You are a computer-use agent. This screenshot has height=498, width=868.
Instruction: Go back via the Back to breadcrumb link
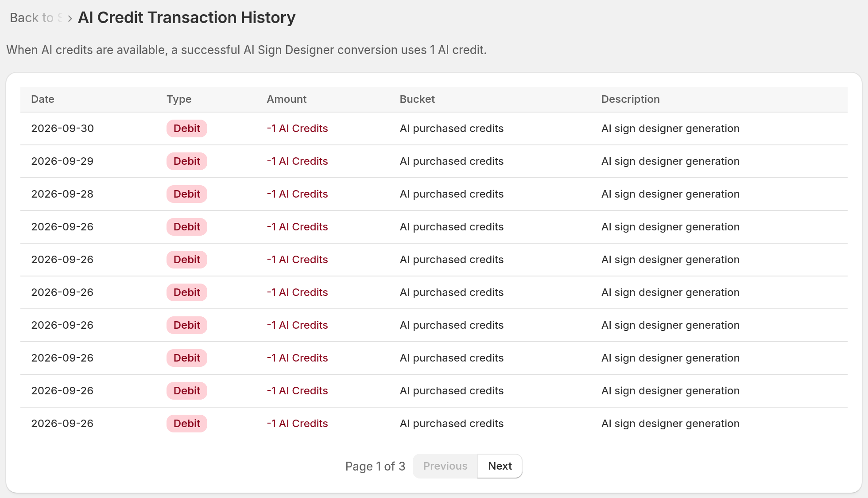(36, 18)
